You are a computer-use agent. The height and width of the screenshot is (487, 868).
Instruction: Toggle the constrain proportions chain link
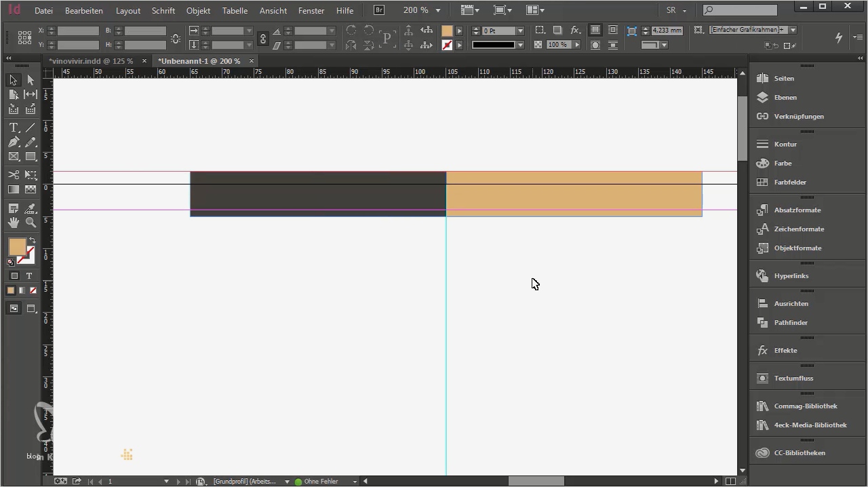[x=263, y=39]
